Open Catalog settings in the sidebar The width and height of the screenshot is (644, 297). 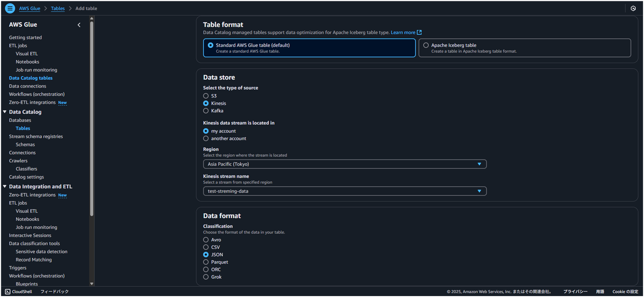26,177
